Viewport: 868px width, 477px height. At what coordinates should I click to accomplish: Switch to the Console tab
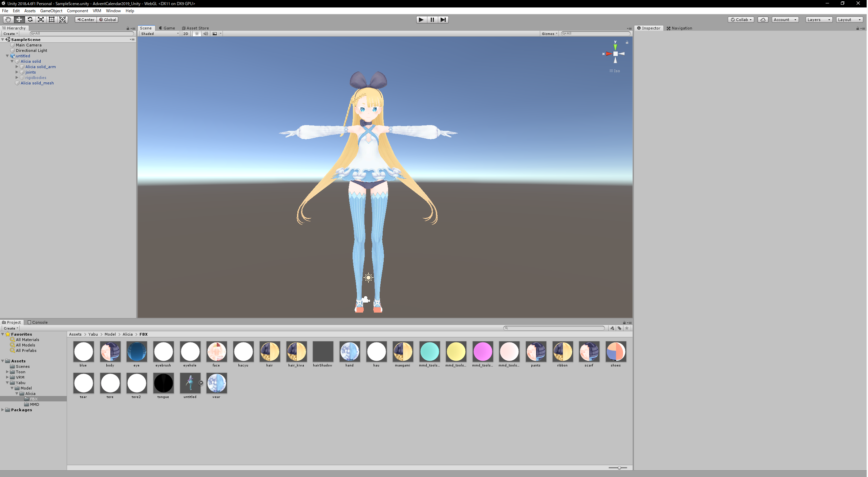(x=38, y=322)
